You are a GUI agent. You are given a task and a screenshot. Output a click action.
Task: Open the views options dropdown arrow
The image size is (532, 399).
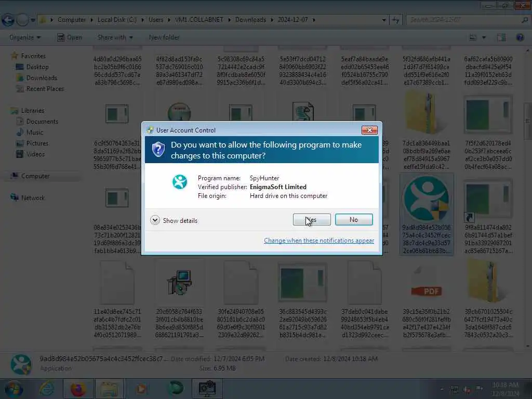pyautogui.click(x=484, y=37)
